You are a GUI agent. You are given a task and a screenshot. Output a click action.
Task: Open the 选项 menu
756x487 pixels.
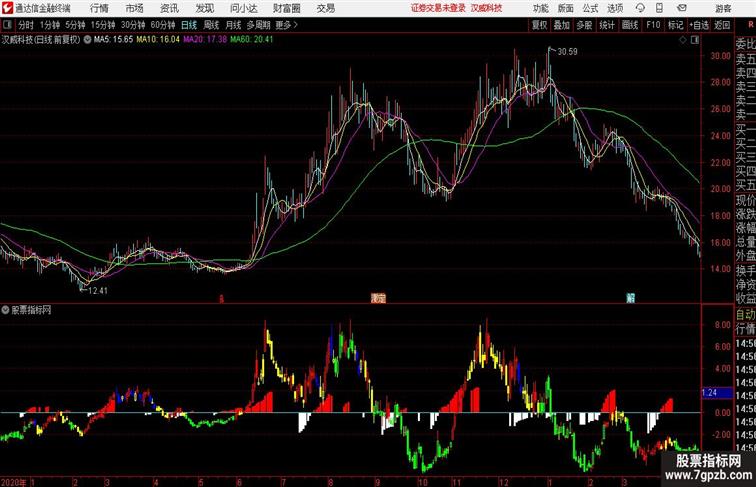pos(615,8)
